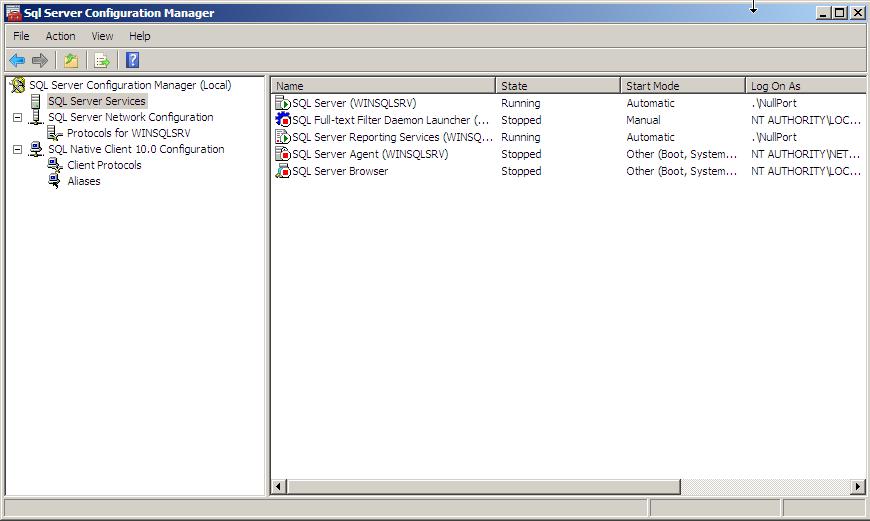This screenshot has width=870, height=521.
Task: Click the running SQL Server (WINSQLSRV) service icon
Action: pos(283,103)
